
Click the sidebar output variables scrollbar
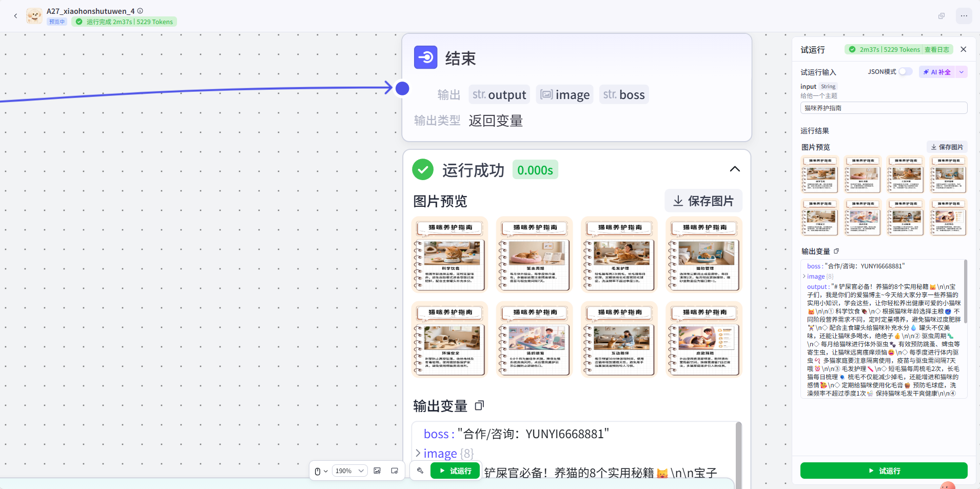pos(965,291)
